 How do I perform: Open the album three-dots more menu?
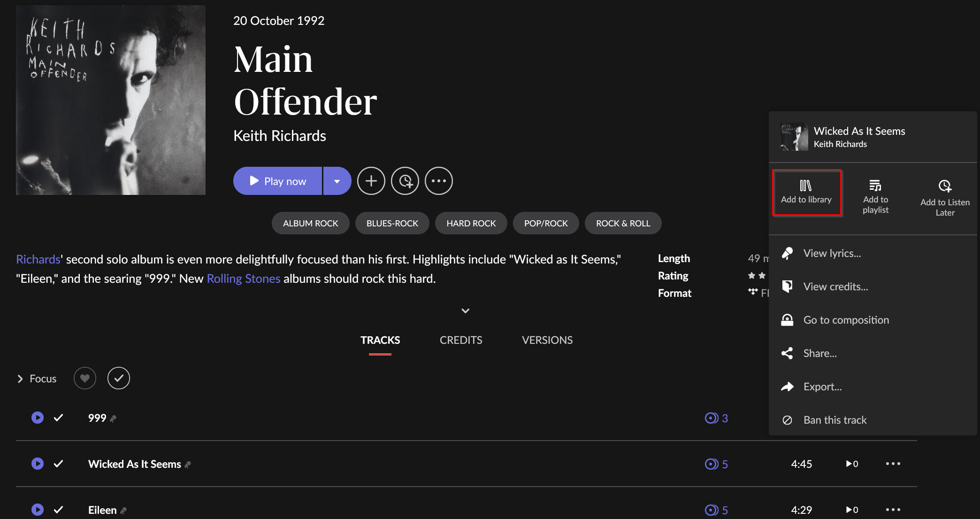(439, 181)
